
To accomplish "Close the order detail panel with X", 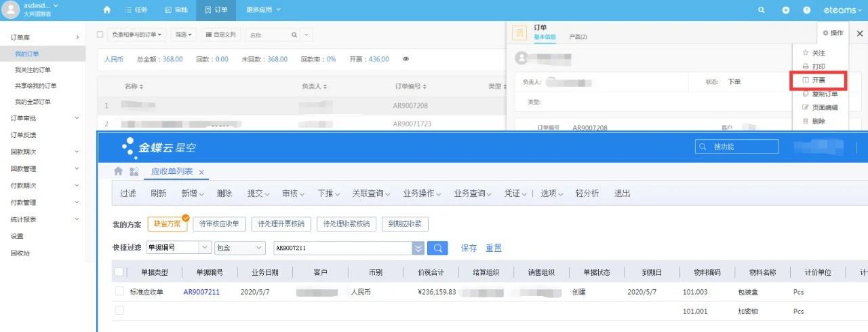I will click(860, 33).
